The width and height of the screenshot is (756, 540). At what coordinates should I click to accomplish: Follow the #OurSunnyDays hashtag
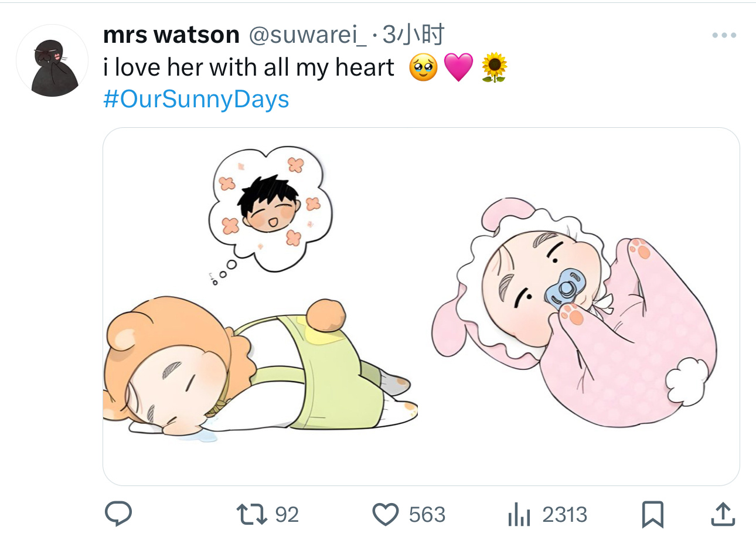coord(196,100)
